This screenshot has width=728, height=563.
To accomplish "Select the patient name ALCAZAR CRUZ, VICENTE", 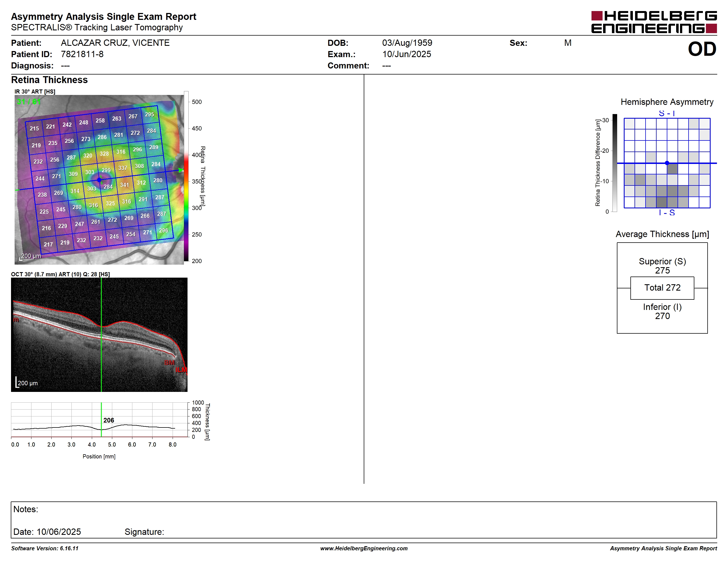I will coord(115,43).
